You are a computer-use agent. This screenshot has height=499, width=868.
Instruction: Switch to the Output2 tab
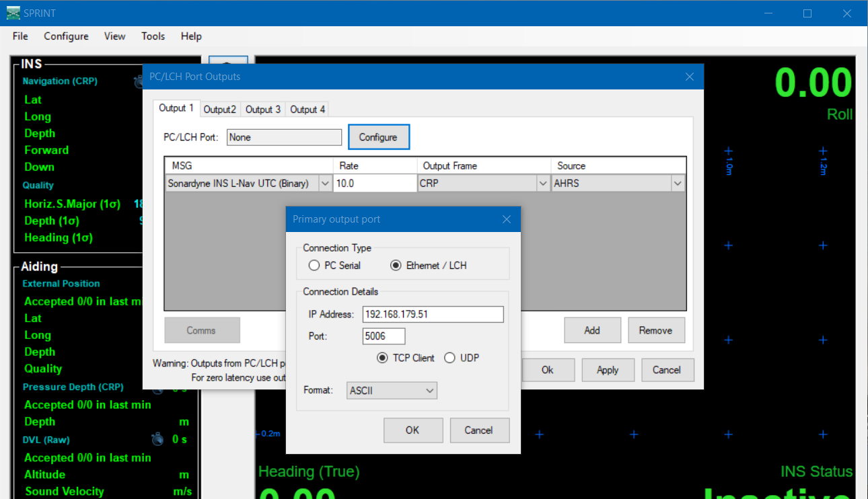pyautogui.click(x=220, y=110)
